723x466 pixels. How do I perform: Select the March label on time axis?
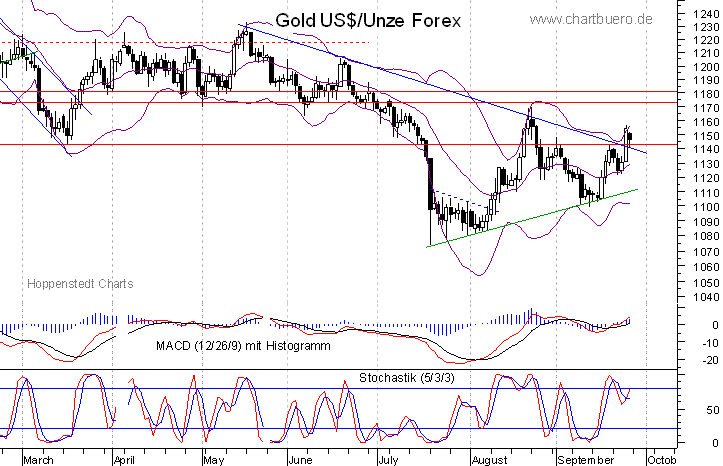(37, 458)
